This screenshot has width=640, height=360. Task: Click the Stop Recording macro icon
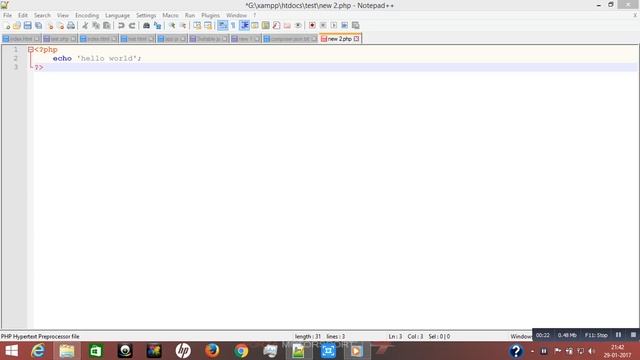(323, 25)
